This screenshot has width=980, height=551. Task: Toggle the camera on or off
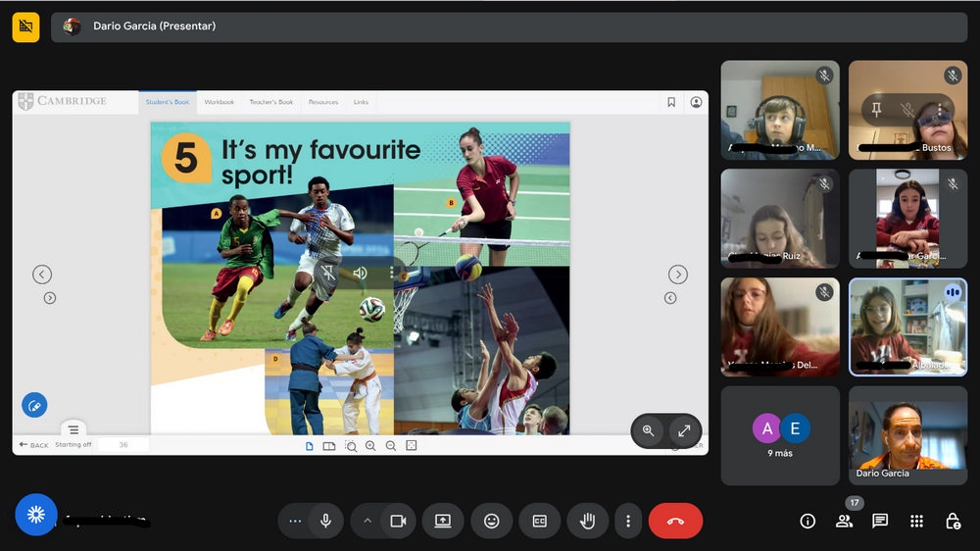(398, 521)
